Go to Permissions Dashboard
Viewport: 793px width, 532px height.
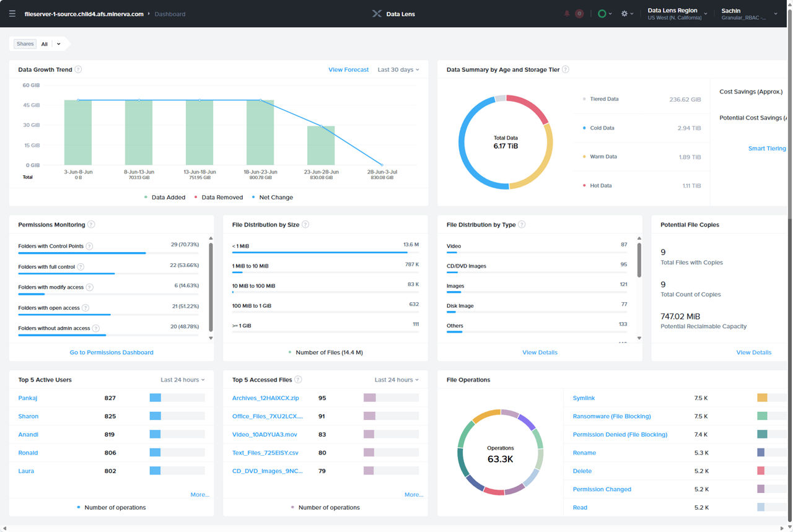click(112, 352)
